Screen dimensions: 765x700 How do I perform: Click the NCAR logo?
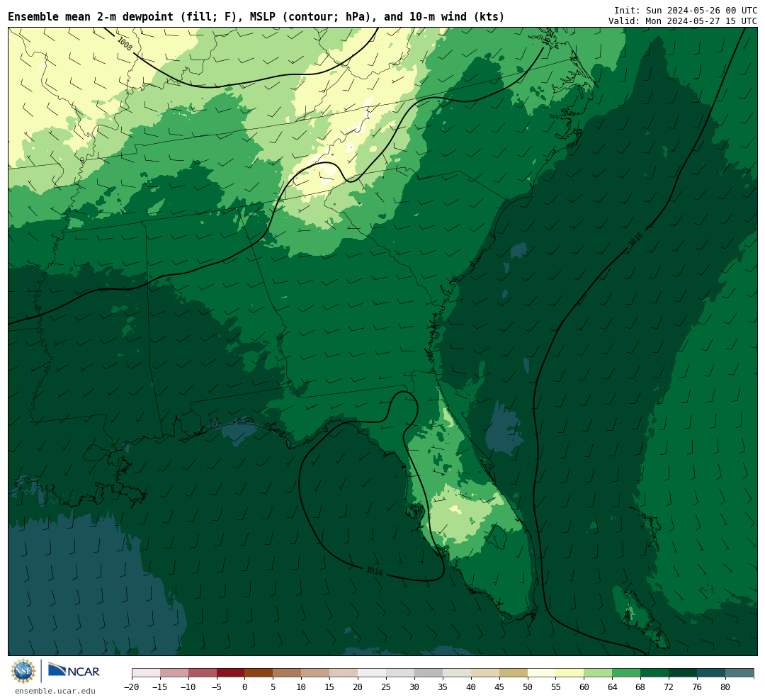point(74,670)
